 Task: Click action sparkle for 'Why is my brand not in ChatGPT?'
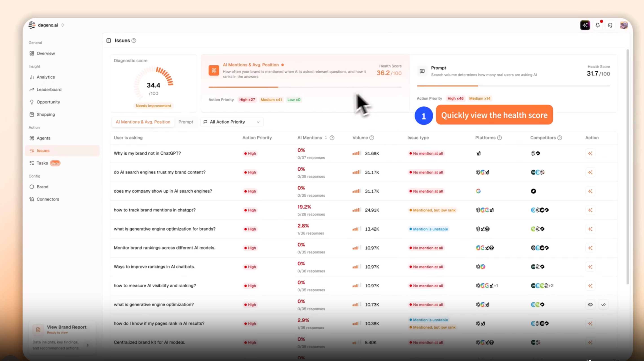tap(590, 153)
